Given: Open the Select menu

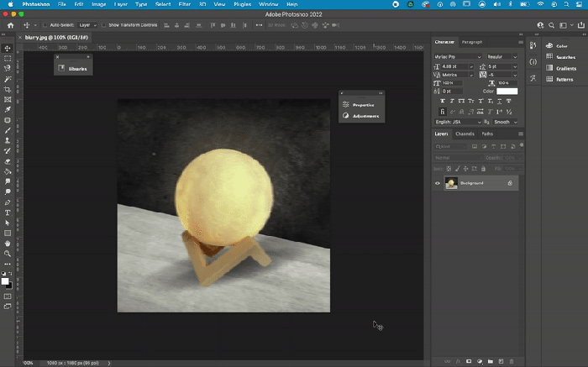Looking at the screenshot, I should click(163, 4).
